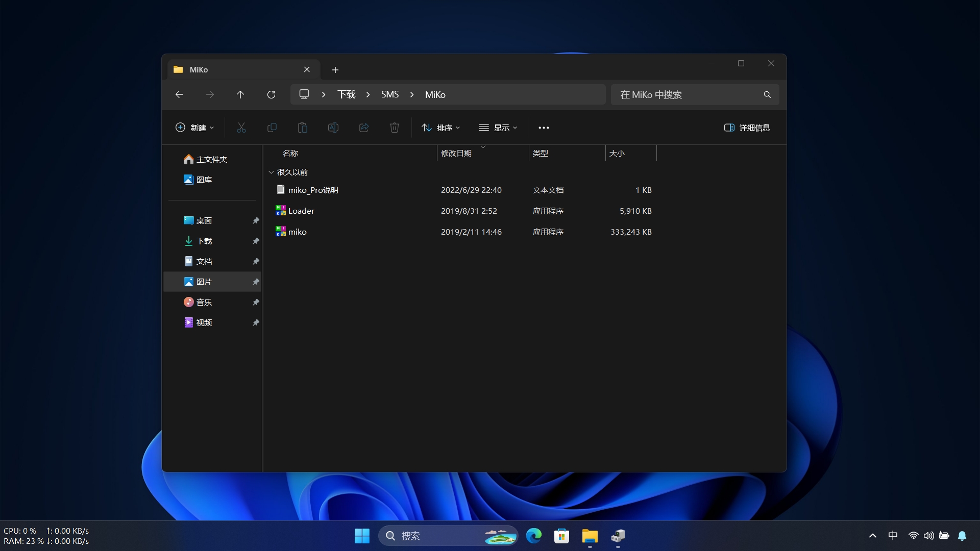The image size is (980, 551).
Task: Open the Microsoft Store taskbar icon
Action: pos(561,536)
